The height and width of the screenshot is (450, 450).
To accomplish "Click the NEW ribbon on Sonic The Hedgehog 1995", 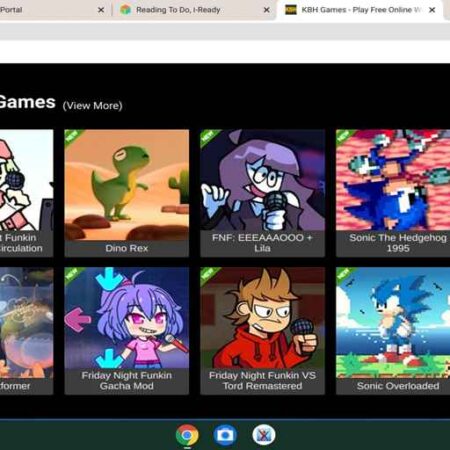I will click(343, 137).
